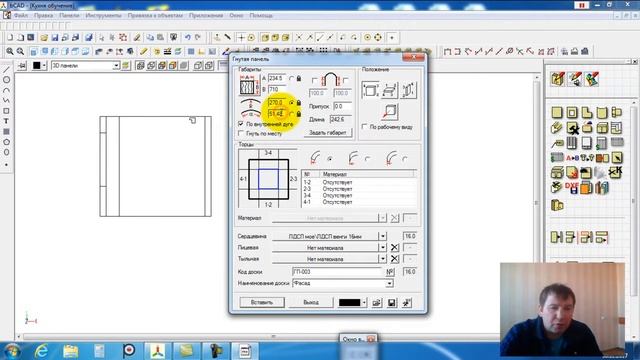Click the zoom in magnifier icon
Viewport: 640px width, 360px height.
[10, 51]
